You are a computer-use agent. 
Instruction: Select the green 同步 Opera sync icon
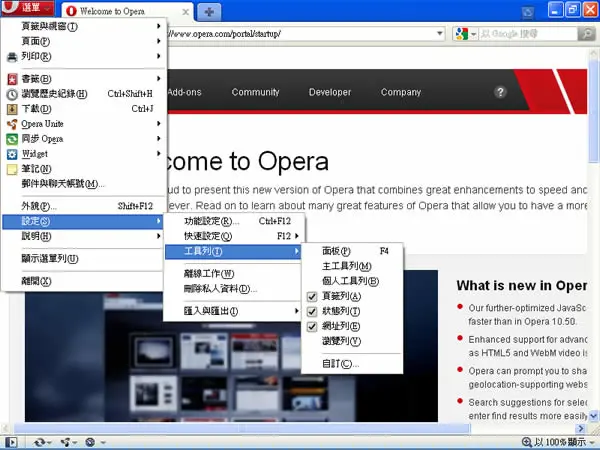(12, 139)
